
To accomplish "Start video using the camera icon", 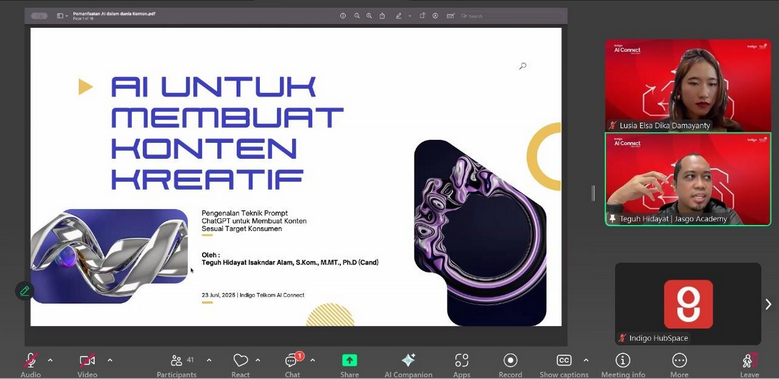I will click(x=87, y=361).
